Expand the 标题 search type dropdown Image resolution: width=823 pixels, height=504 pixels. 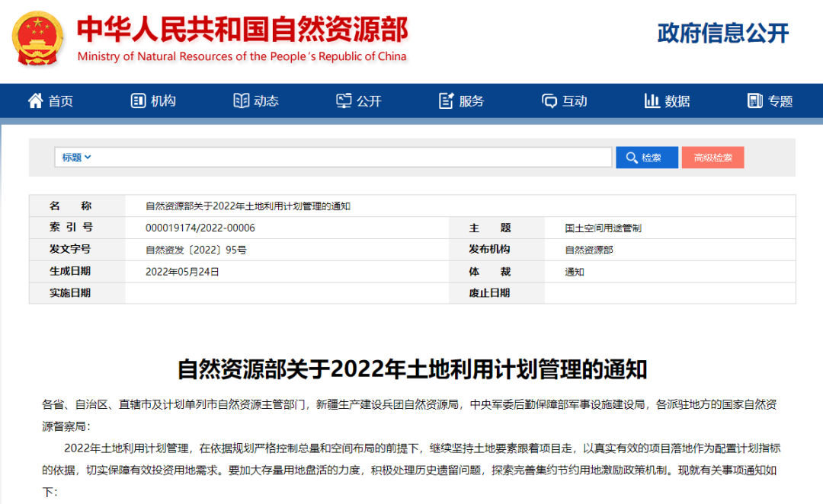[x=77, y=158]
